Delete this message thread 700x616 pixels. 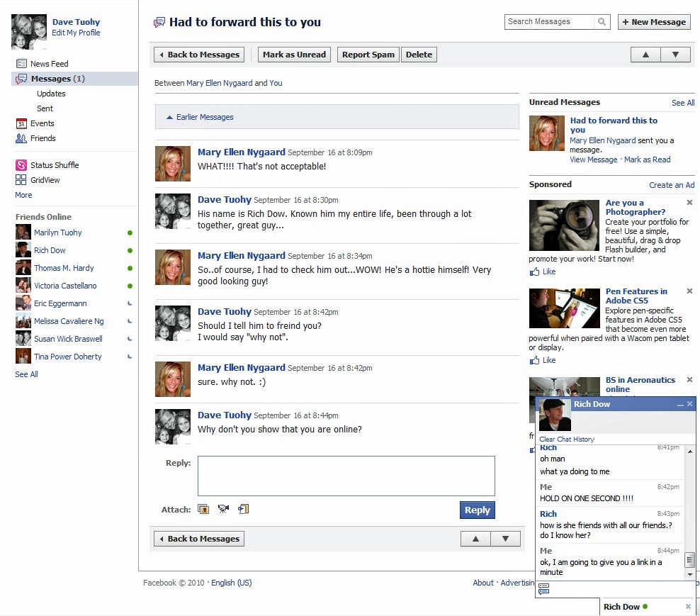point(419,55)
